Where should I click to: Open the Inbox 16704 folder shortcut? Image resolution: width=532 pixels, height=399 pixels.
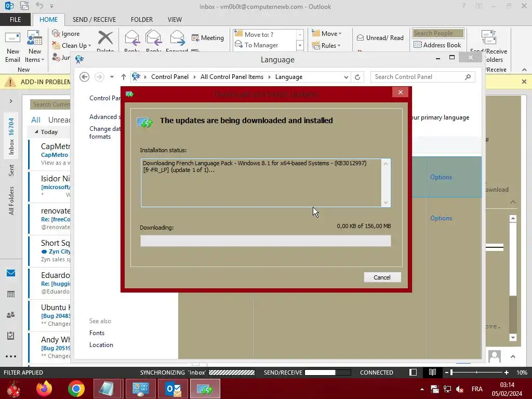point(11,137)
